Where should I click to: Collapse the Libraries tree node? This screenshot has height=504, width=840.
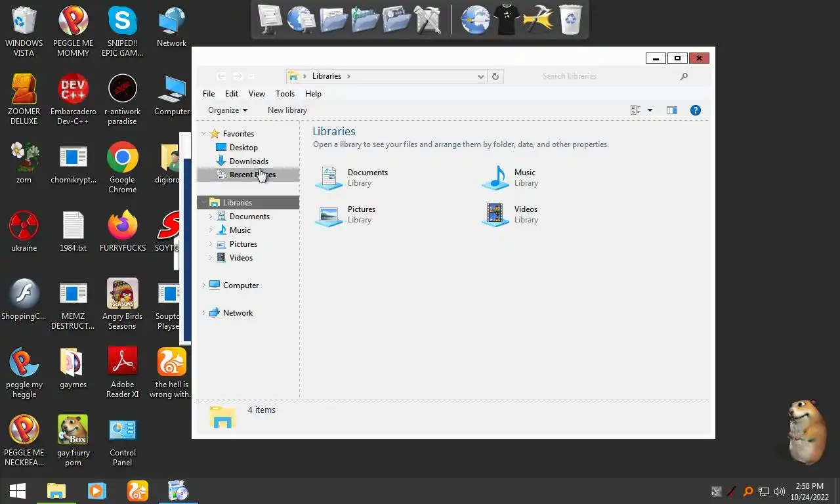click(x=203, y=203)
